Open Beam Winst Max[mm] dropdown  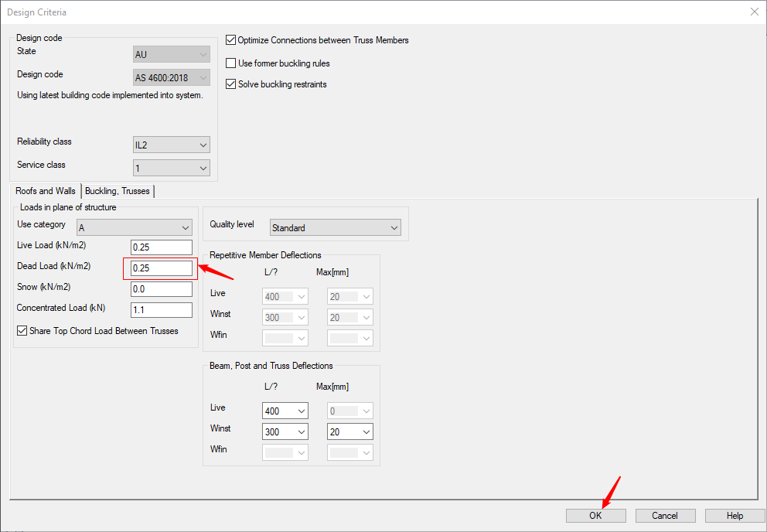click(x=350, y=432)
